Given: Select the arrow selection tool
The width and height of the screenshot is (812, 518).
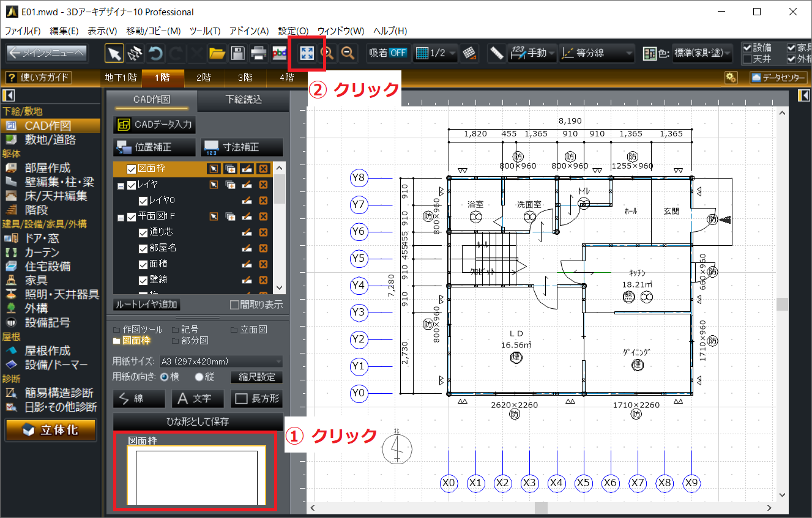Looking at the screenshot, I should point(114,53).
